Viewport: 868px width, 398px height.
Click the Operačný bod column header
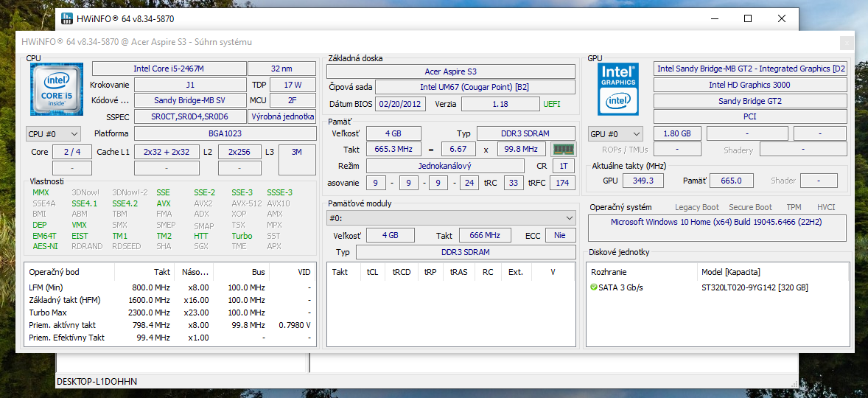pyautogui.click(x=54, y=272)
